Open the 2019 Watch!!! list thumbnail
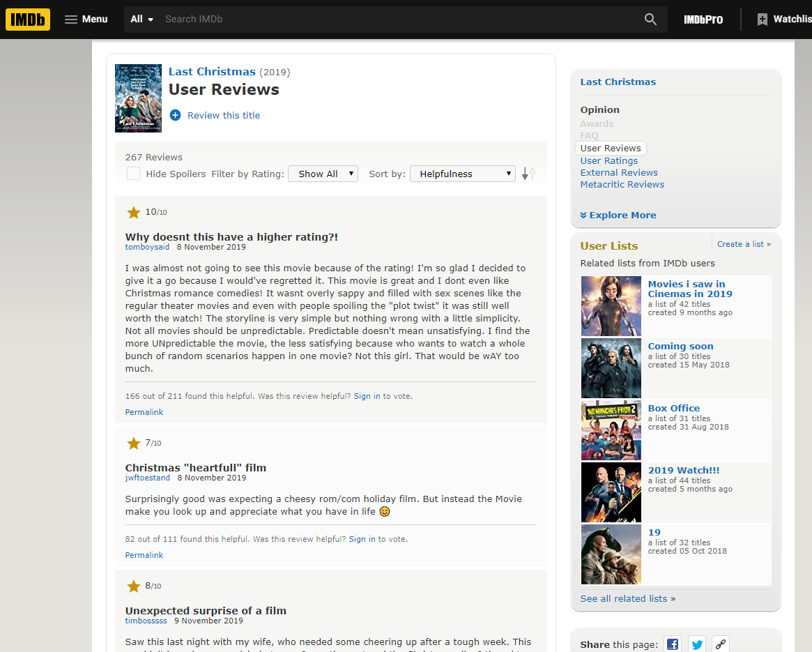The height and width of the screenshot is (652, 812). pyautogui.click(x=611, y=492)
